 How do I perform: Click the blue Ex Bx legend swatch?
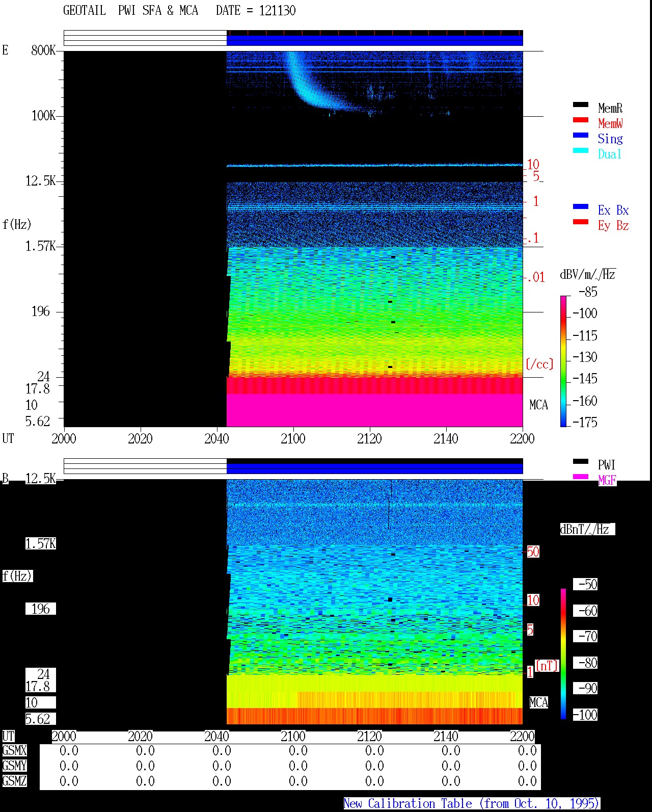point(580,206)
